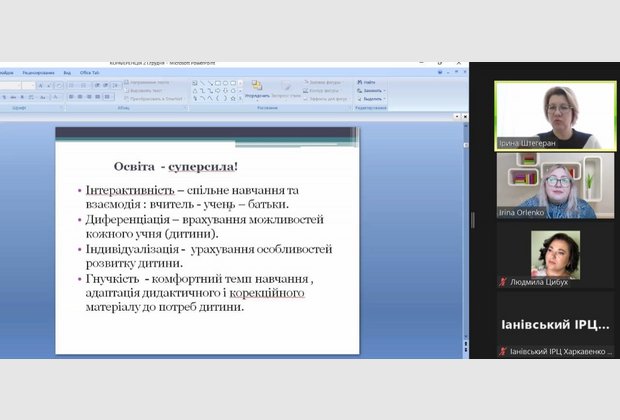Decrease the list indent level
The height and width of the screenshot is (420, 620).
97,85
